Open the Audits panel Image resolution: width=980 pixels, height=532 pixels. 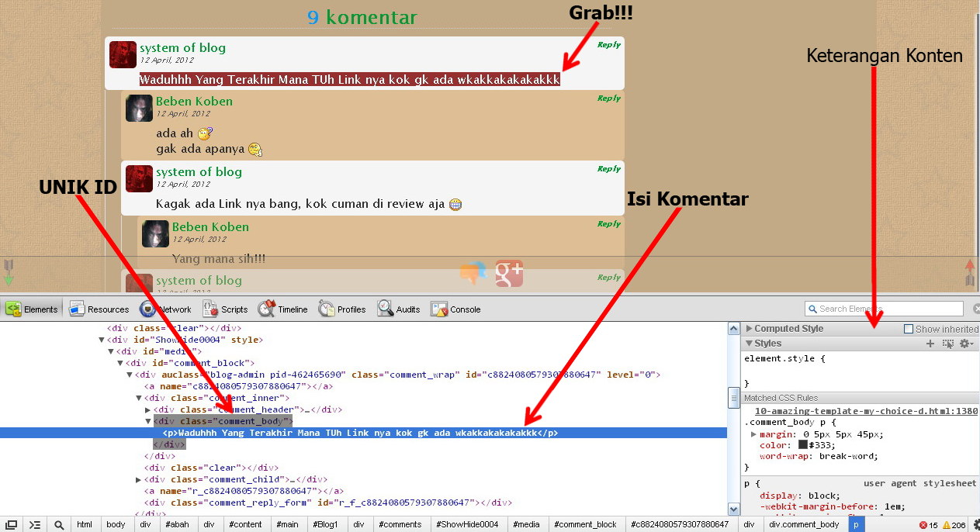point(399,309)
